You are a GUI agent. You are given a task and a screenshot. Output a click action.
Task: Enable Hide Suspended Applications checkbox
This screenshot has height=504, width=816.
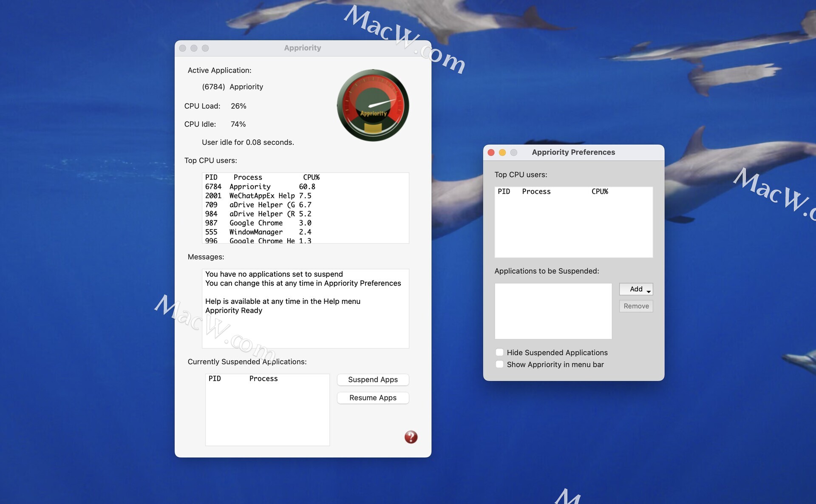(499, 352)
